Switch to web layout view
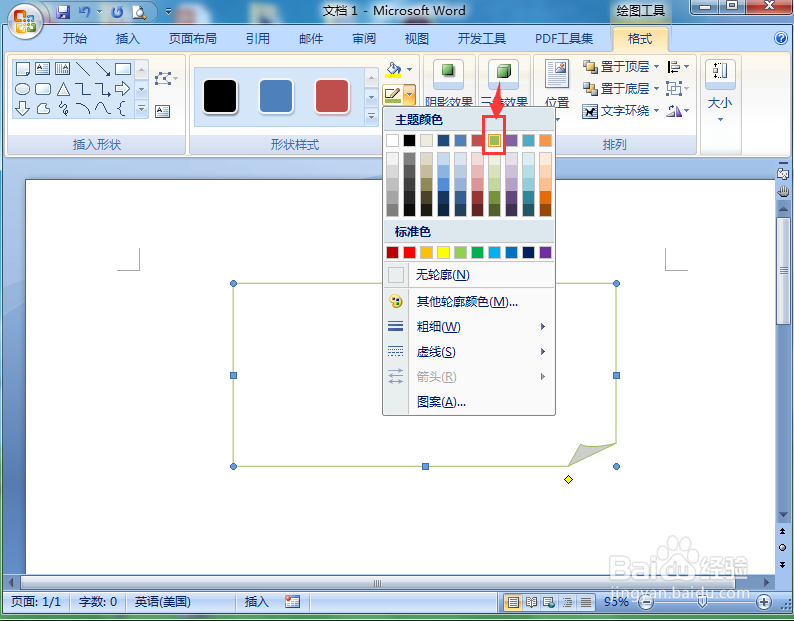The height and width of the screenshot is (621, 794). click(549, 602)
